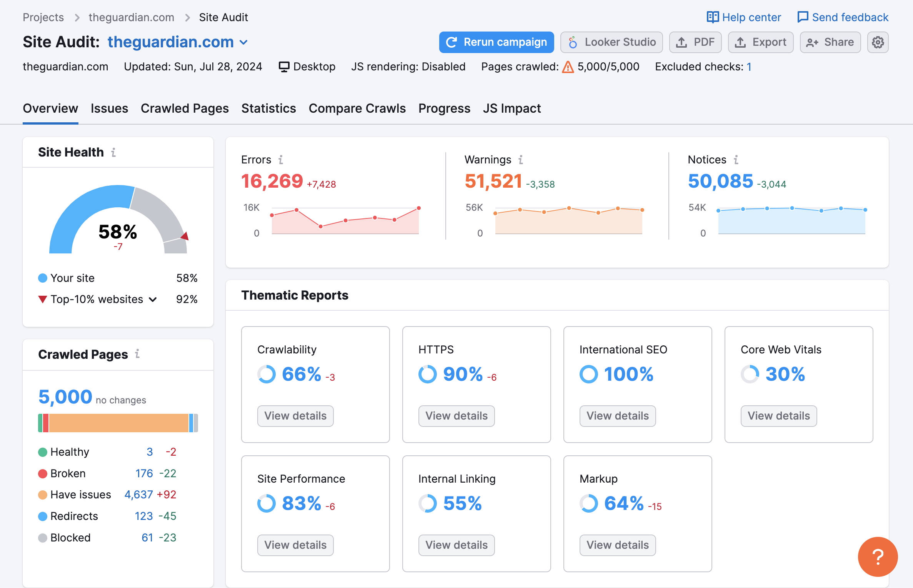View details for Core Web Vitals
The height and width of the screenshot is (588, 913).
coord(778,416)
